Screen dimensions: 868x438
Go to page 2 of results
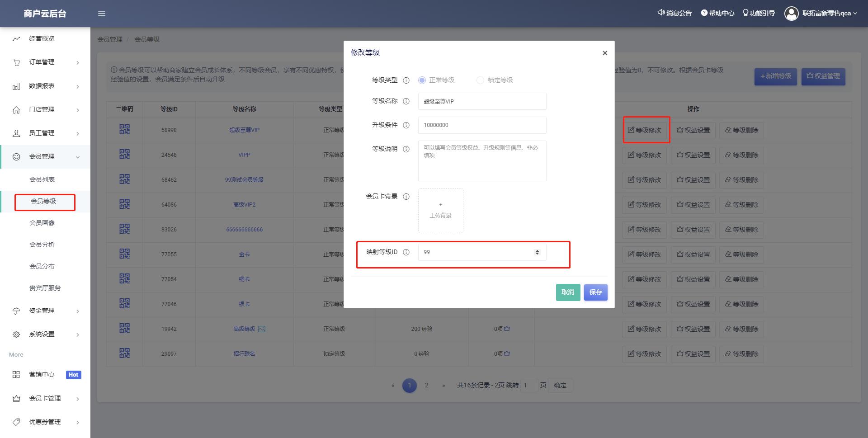[x=426, y=386]
